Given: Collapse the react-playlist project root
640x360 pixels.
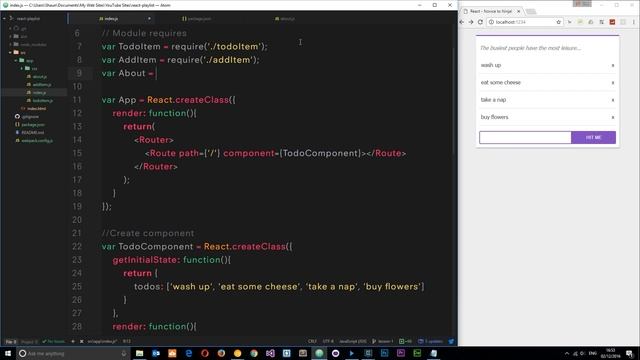Looking at the screenshot, I should [4, 18].
